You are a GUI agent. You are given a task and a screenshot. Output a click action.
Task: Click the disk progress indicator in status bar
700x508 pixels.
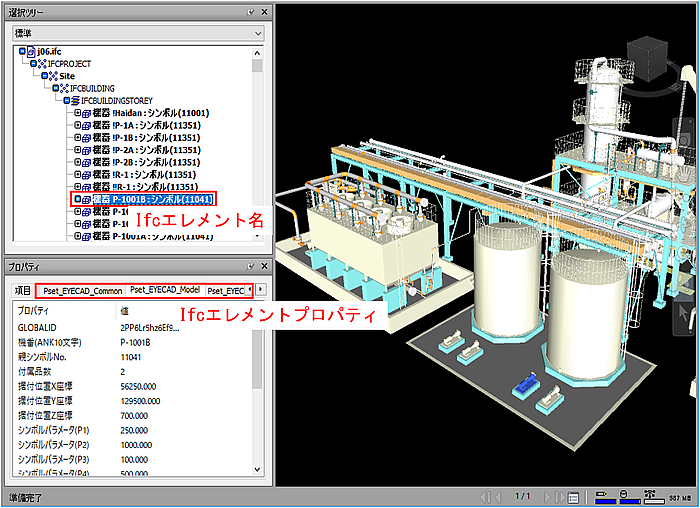629,496
